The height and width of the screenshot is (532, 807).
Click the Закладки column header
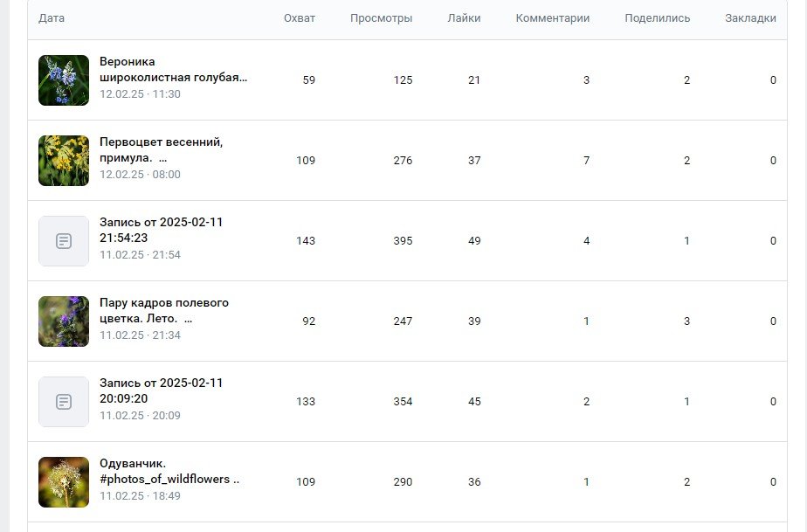(x=750, y=18)
